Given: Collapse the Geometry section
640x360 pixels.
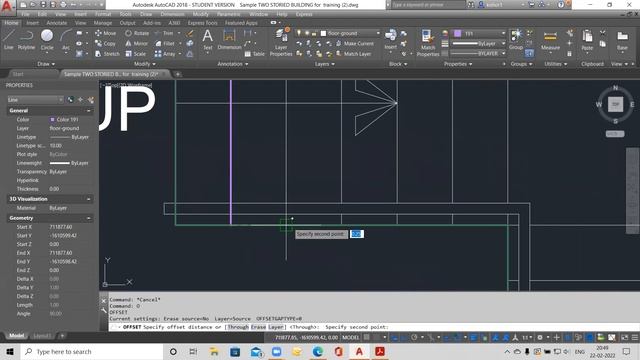Looking at the screenshot, I should pos(89,218).
